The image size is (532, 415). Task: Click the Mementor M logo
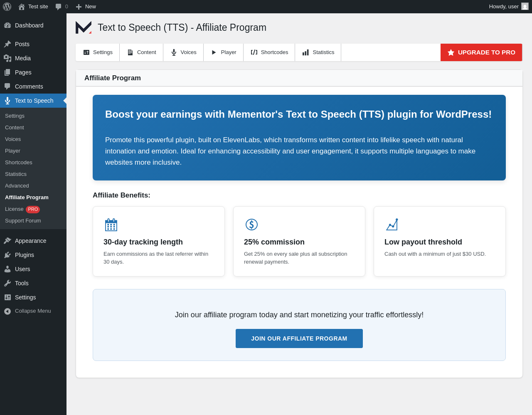tap(84, 27)
